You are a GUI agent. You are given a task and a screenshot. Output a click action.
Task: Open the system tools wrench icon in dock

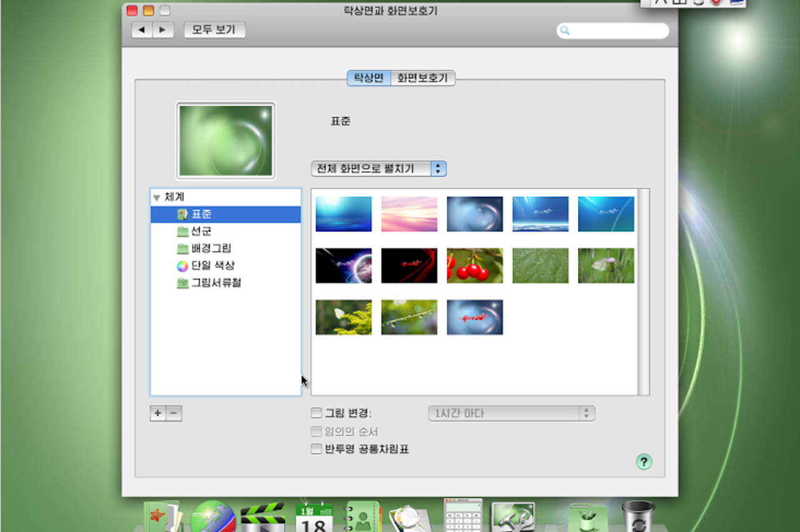512,517
